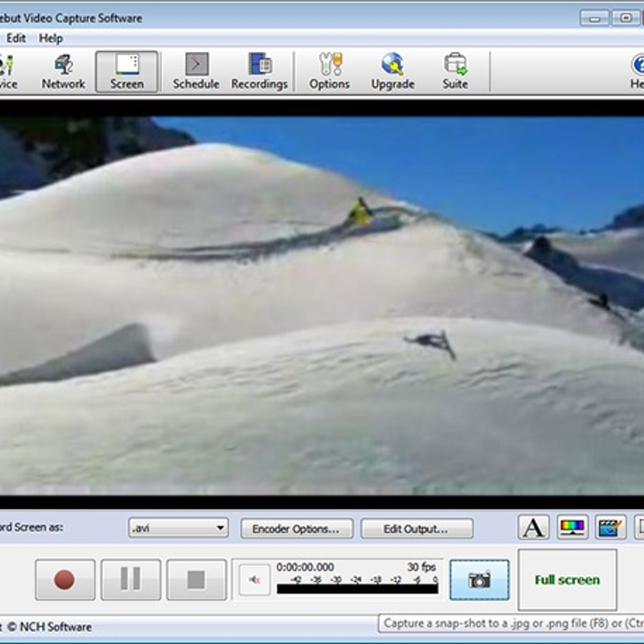
Task: Open the watermark clapperboard tool
Action: 610,527
